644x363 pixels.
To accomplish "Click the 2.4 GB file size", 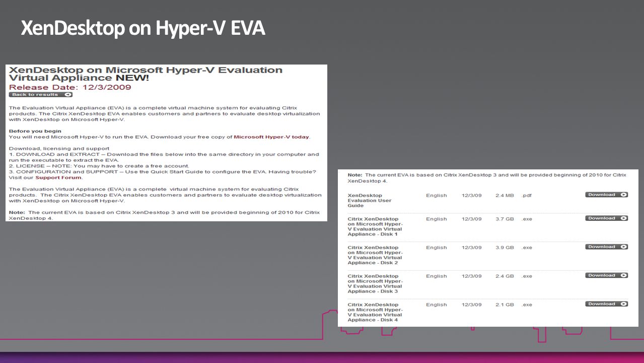I will click(x=505, y=276).
